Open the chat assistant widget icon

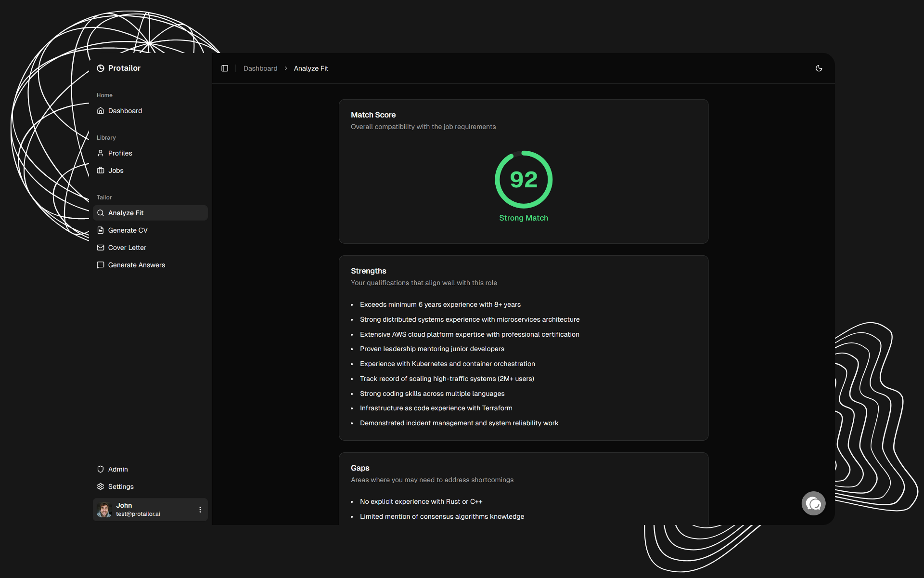pyautogui.click(x=813, y=503)
